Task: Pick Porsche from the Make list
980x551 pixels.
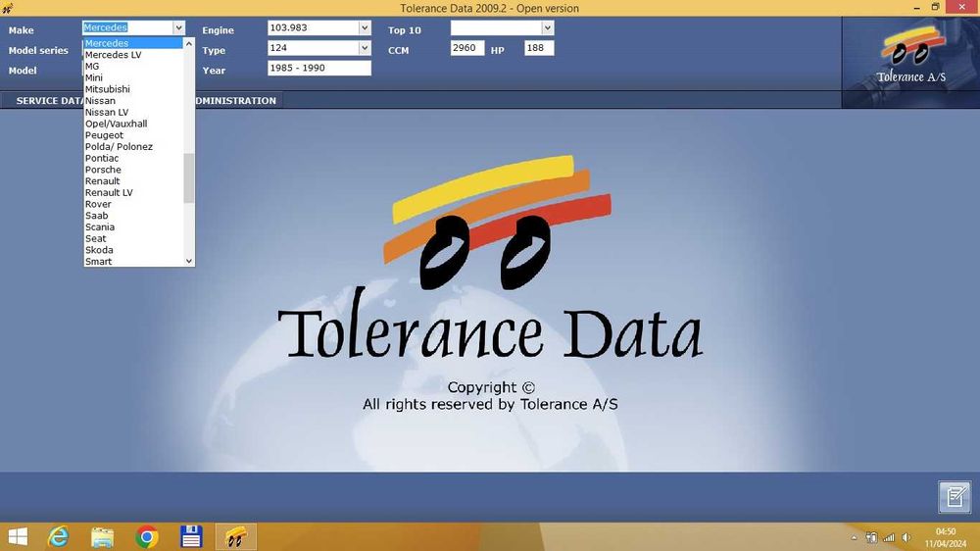Action: (x=133, y=170)
